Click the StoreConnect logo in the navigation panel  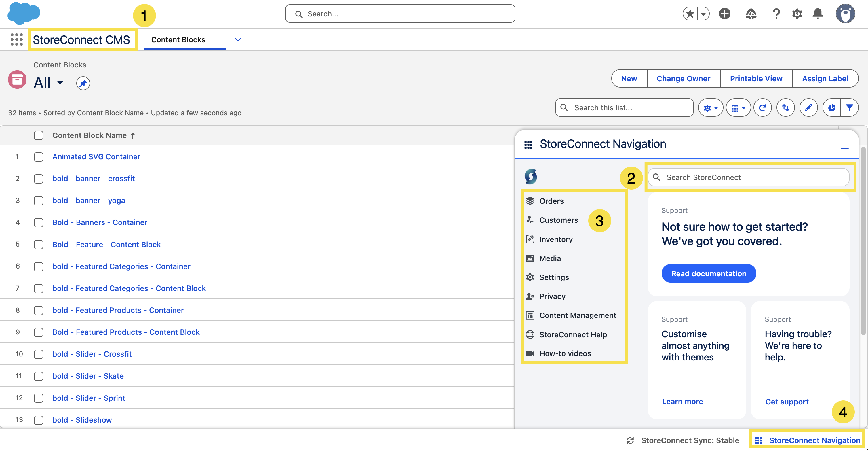531,176
